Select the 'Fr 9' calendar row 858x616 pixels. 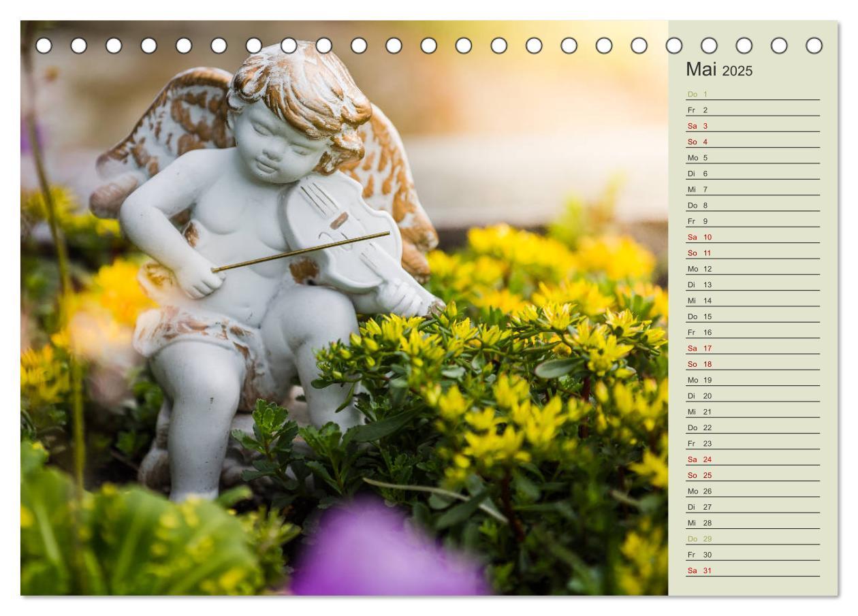point(752,221)
